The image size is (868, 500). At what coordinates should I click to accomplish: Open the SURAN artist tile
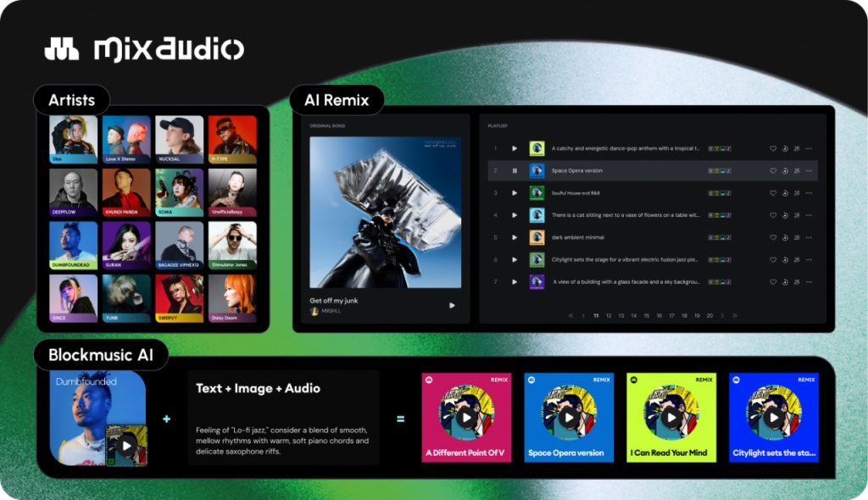click(126, 246)
